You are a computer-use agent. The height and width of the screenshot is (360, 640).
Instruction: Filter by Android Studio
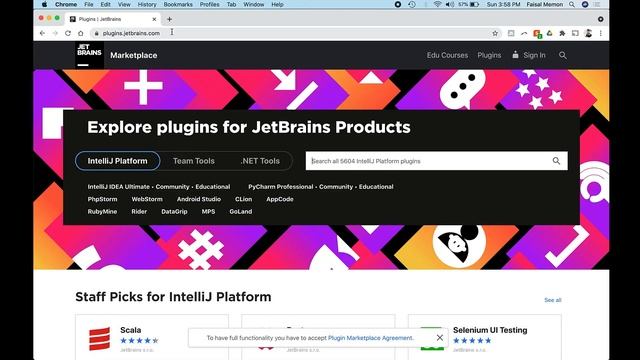click(x=199, y=199)
